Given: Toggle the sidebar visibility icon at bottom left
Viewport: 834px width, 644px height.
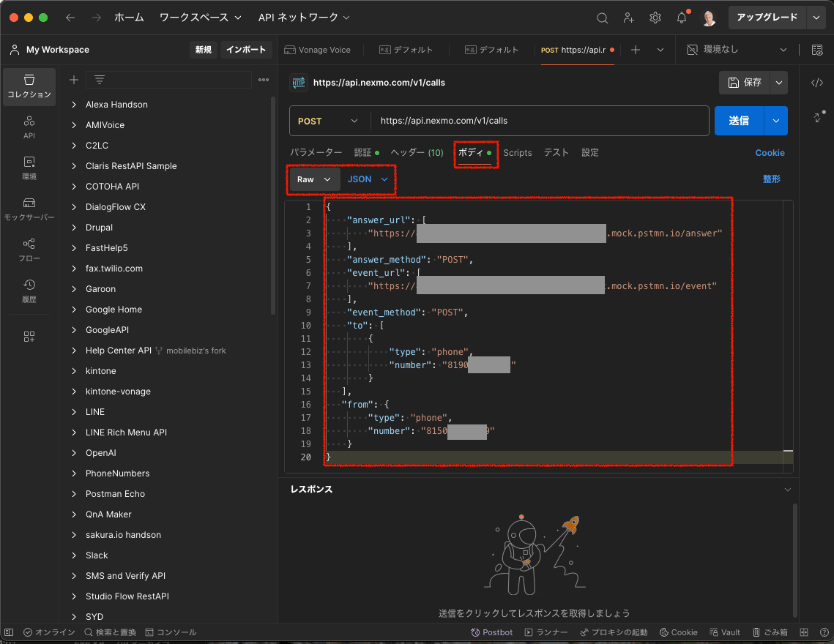Looking at the screenshot, I should [9, 632].
